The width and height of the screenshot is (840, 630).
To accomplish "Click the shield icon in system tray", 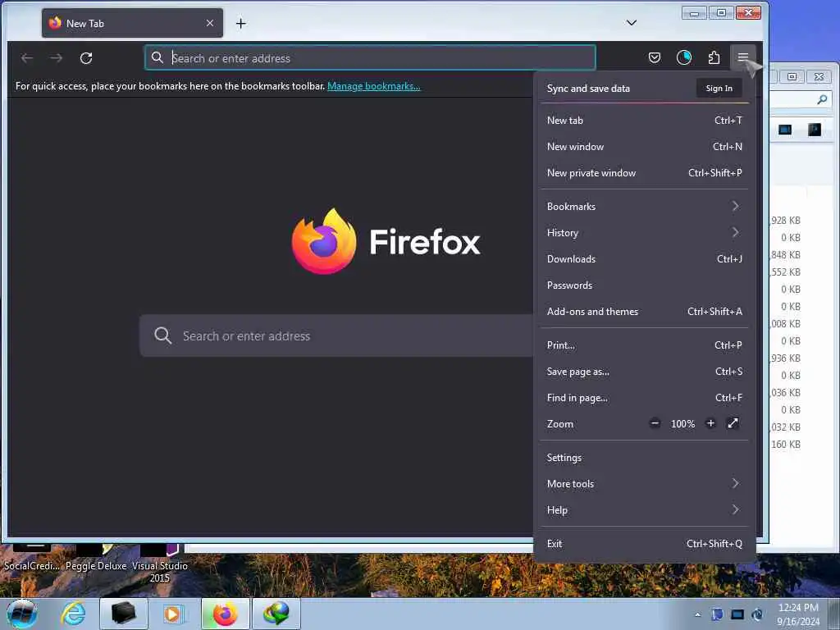I will (x=717, y=614).
